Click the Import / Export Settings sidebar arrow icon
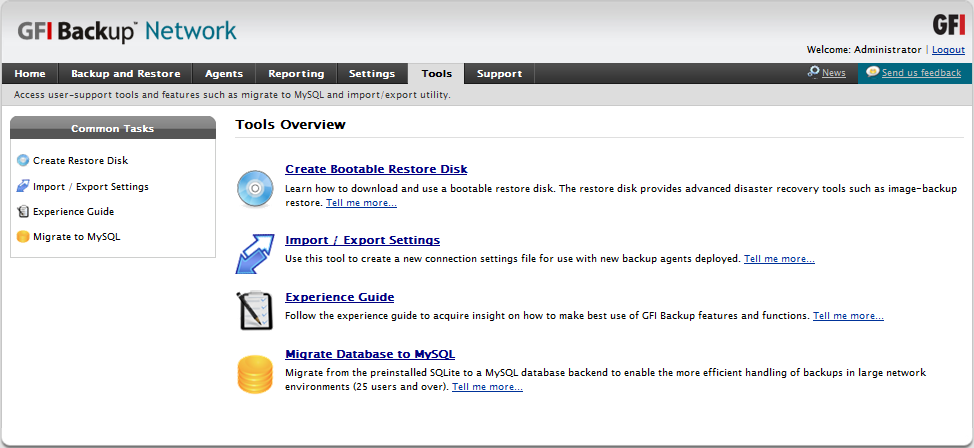Screen dimensions: 974x448 [x=23, y=186]
